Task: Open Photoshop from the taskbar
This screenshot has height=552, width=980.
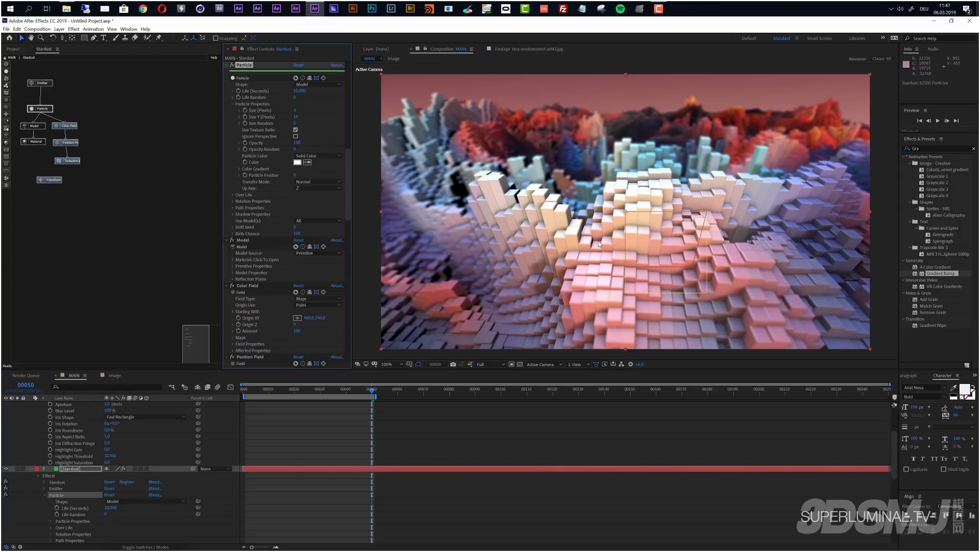Action: click(372, 9)
